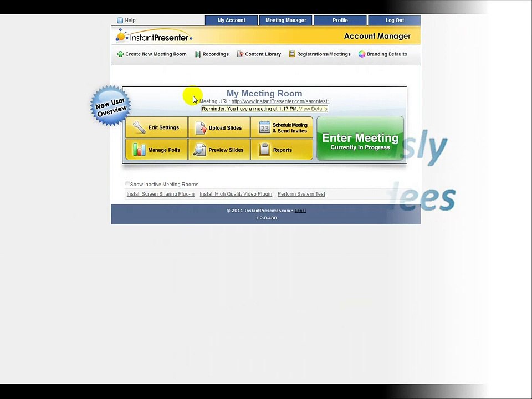
Task: Click the green plus Create New Meeting Room icon
Action: tap(120, 54)
